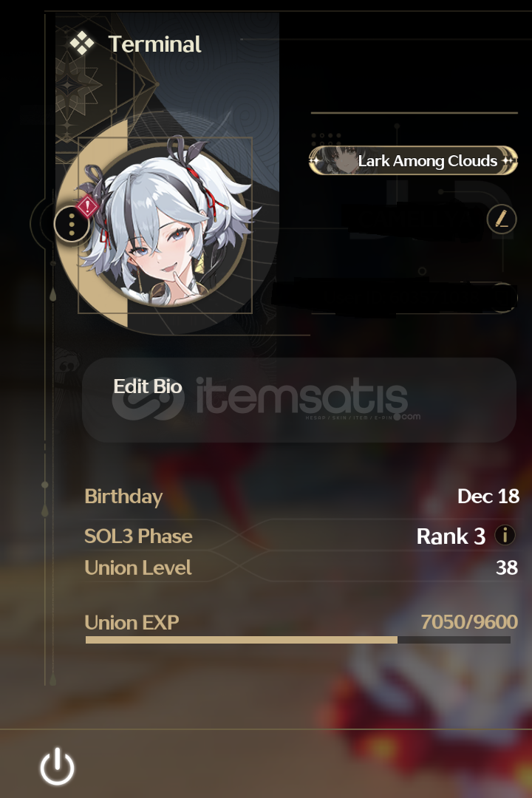Tap the red exclamation alert badge

88,207
